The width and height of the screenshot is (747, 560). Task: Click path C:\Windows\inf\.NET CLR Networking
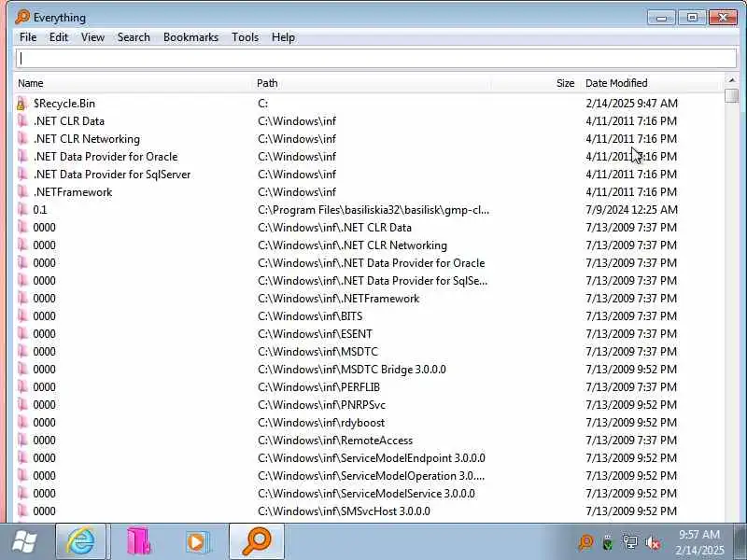tap(353, 245)
